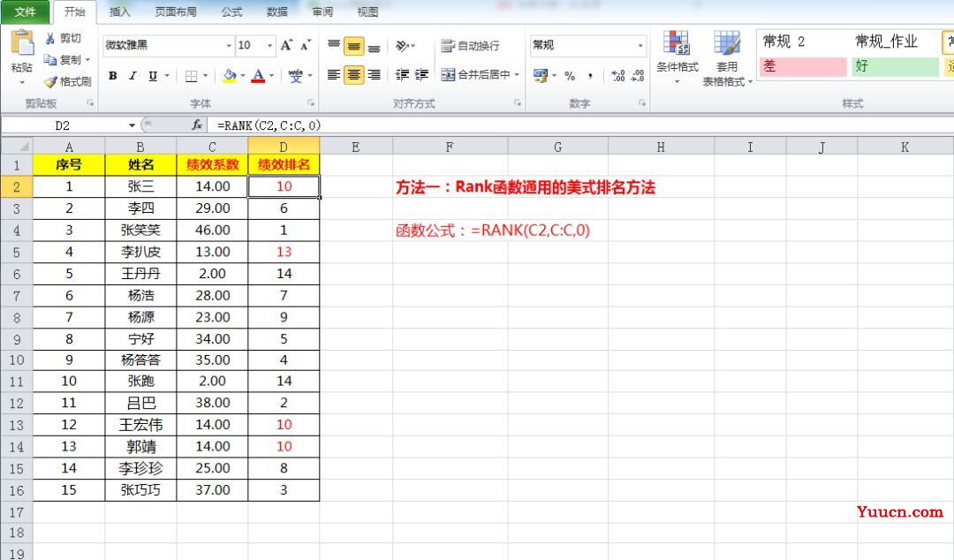
Task: Switch to the 审阅 Review tab
Action: [x=322, y=11]
